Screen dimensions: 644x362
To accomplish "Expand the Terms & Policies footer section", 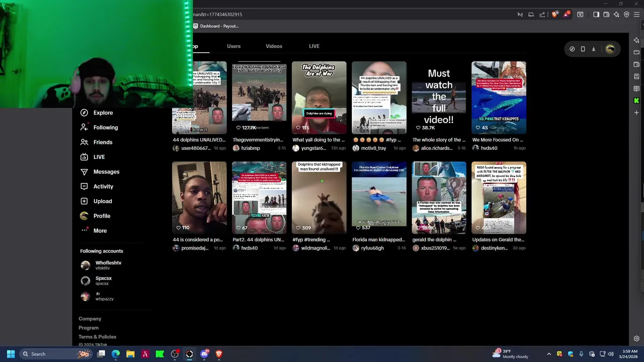I will 97,337.
